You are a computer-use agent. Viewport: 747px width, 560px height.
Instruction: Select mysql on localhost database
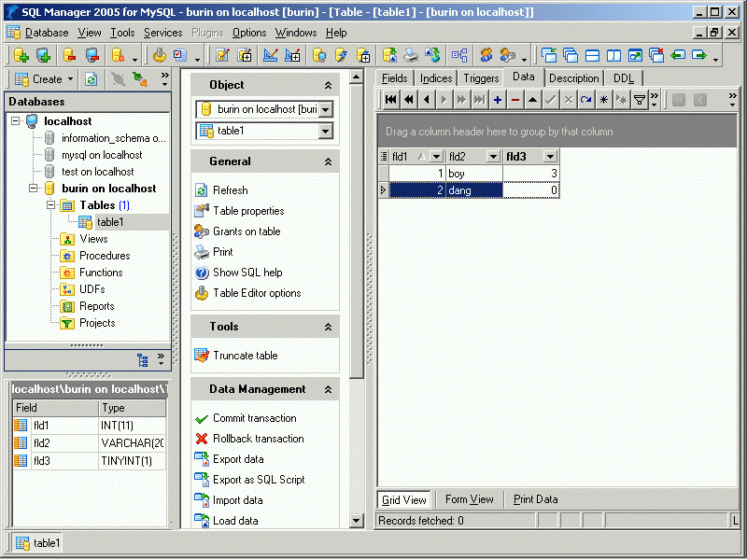tap(102, 155)
